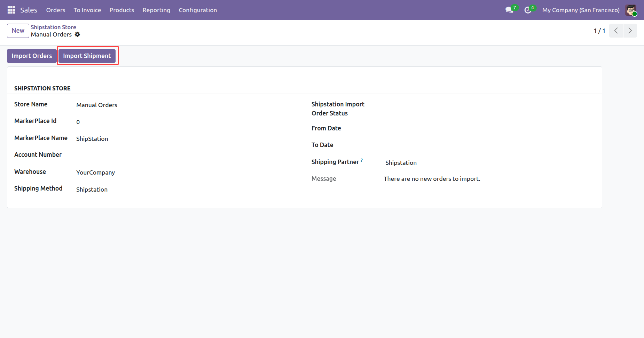
Task: Switch company My Company (San Francisco)
Action: coord(581,10)
